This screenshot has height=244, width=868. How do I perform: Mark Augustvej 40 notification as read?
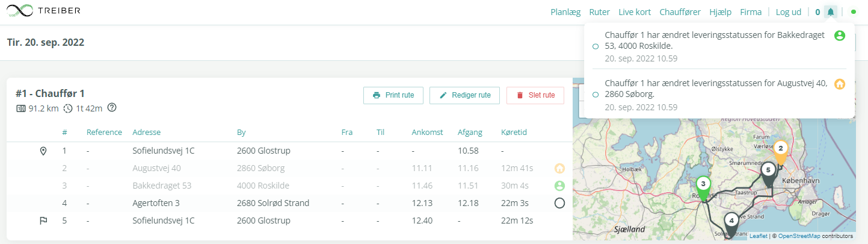[596, 95]
